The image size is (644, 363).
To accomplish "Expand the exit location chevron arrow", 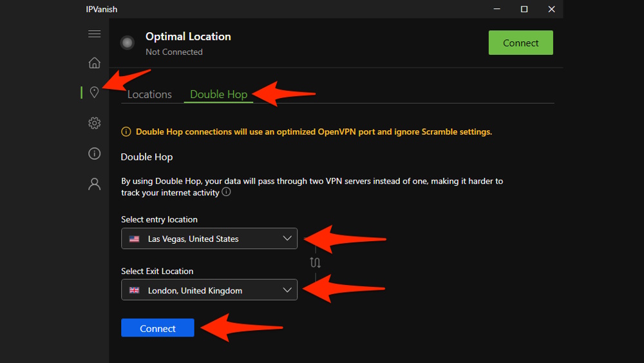I will point(287,290).
